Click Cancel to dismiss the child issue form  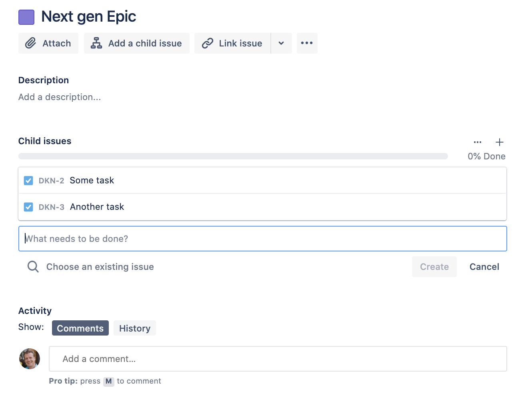[484, 267]
